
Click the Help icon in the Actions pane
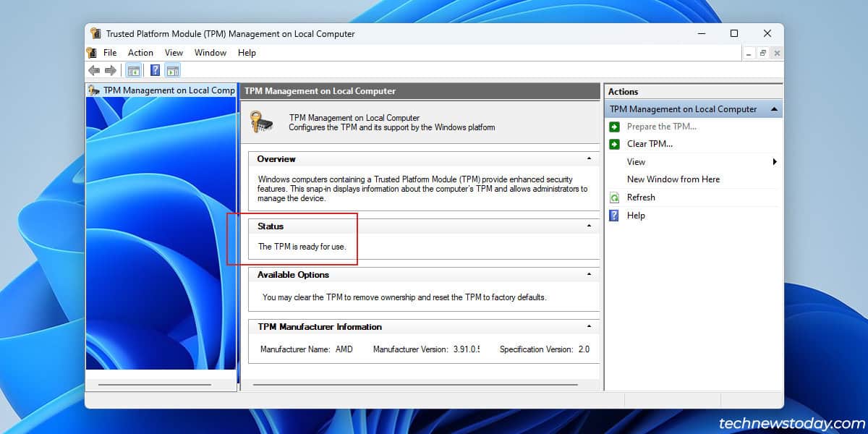(x=616, y=215)
